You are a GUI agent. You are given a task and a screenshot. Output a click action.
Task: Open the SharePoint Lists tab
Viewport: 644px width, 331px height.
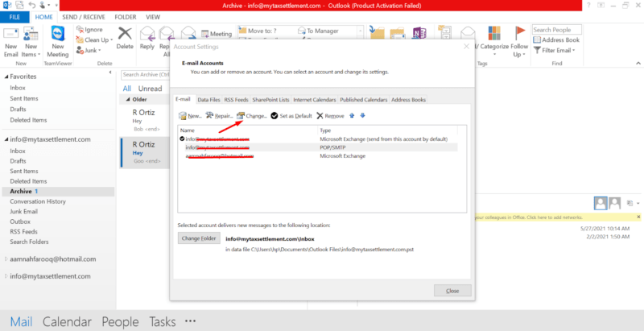pyautogui.click(x=270, y=100)
